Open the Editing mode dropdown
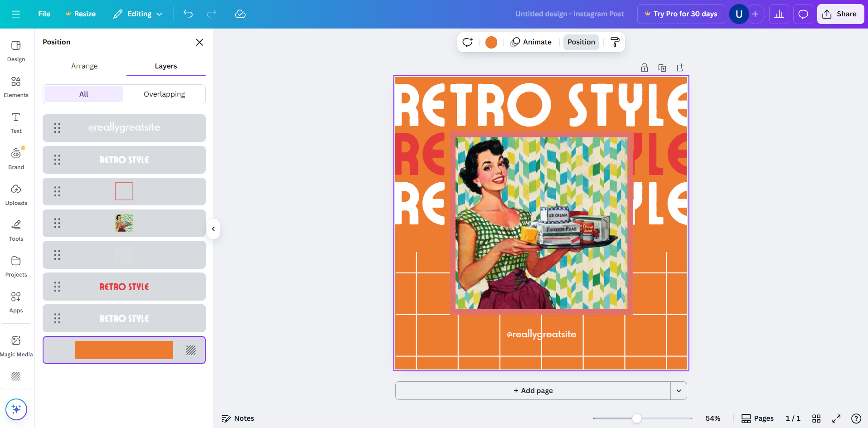 pyautogui.click(x=137, y=14)
